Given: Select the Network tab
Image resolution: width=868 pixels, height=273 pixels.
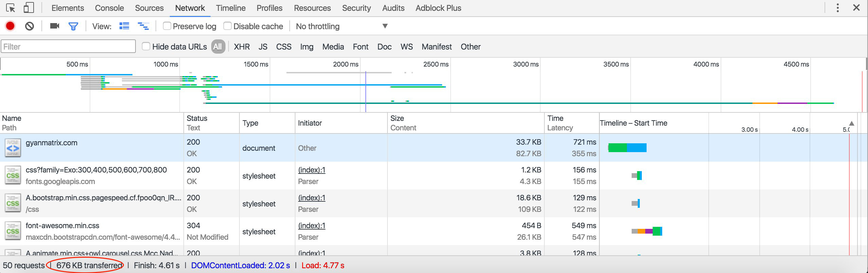Looking at the screenshot, I should pyautogui.click(x=190, y=8).
